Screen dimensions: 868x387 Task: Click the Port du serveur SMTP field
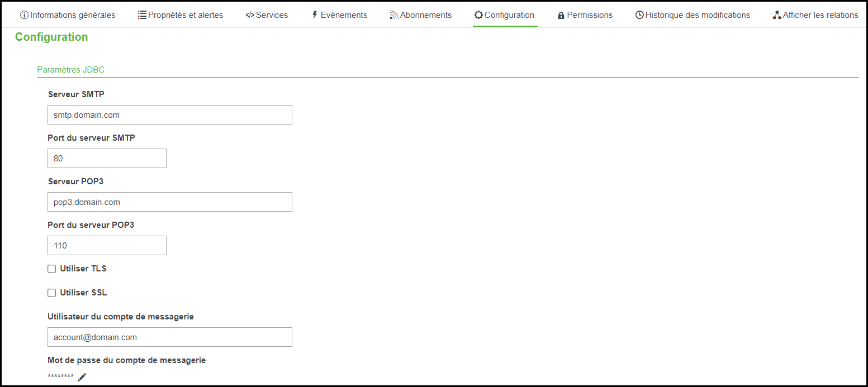click(x=107, y=159)
